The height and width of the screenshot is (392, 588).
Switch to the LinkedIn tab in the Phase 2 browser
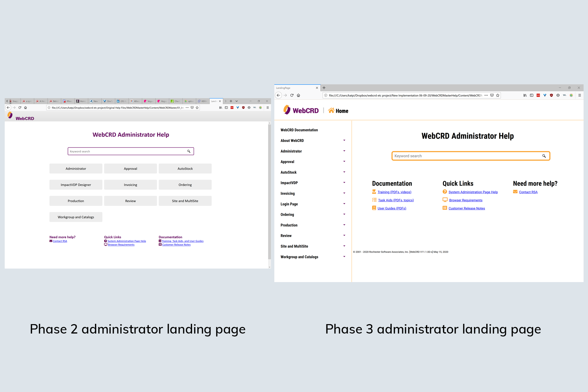122,101
